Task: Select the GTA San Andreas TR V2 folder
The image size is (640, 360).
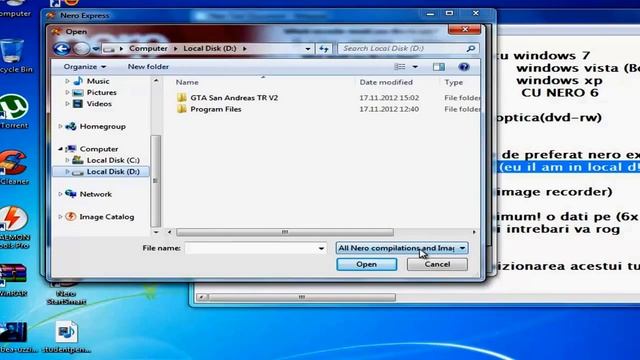Action: tap(234, 98)
